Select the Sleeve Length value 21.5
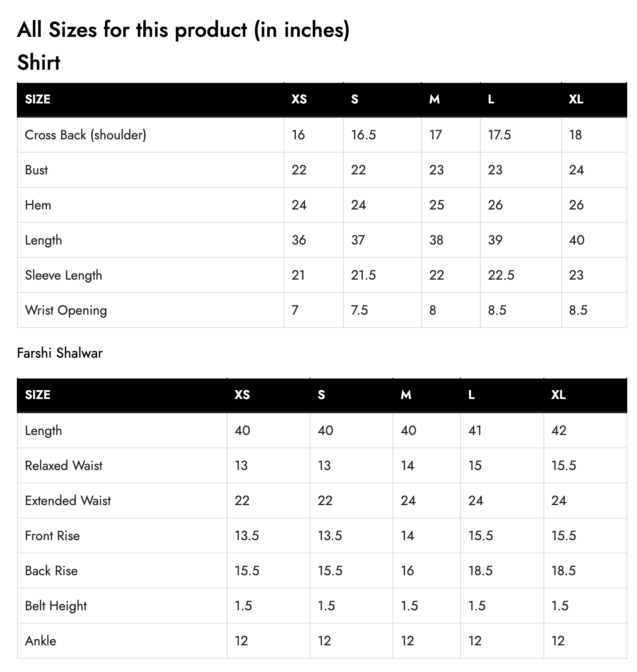The image size is (637, 672). point(363,275)
